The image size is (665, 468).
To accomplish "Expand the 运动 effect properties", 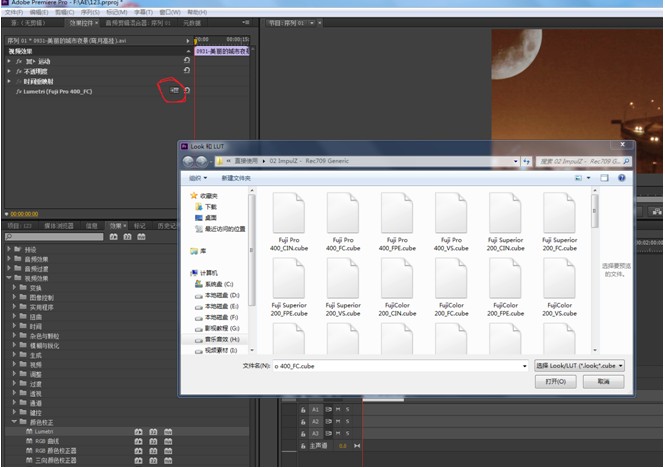I will pyautogui.click(x=9, y=61).
